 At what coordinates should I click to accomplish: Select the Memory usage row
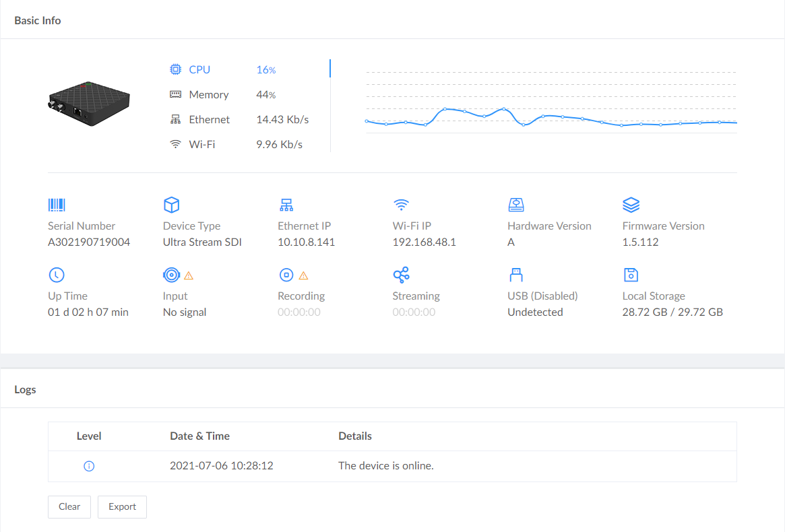coord(208,95)
